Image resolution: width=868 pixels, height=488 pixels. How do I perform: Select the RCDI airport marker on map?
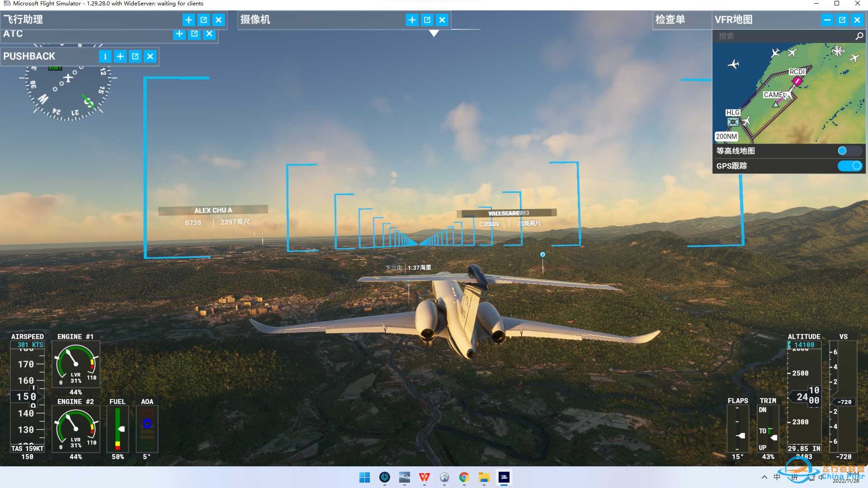pos(797,80)
